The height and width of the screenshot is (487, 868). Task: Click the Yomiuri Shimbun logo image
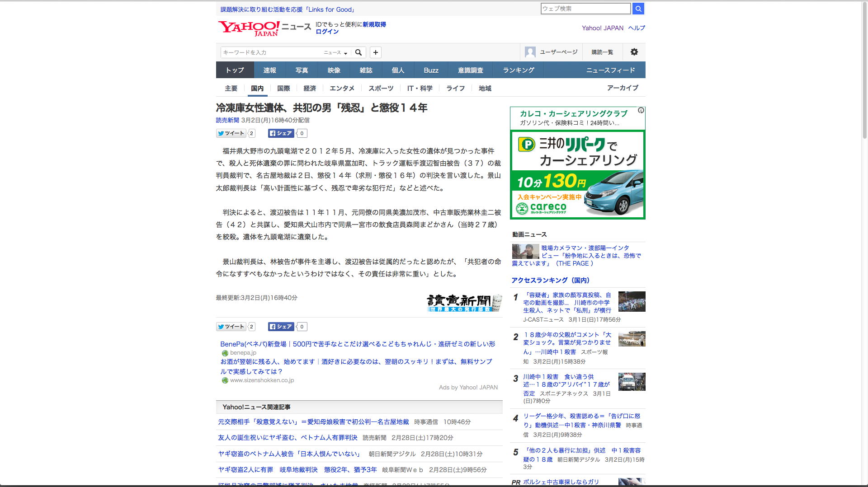click(x=464, y=303)
